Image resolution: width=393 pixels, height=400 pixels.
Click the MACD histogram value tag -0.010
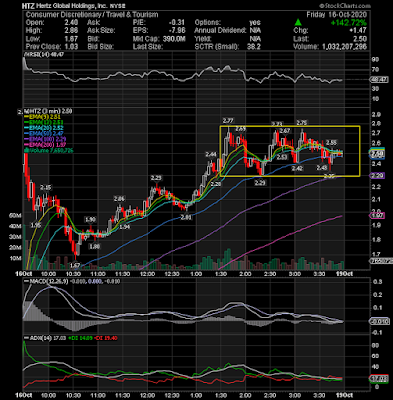tap(380, 321)
